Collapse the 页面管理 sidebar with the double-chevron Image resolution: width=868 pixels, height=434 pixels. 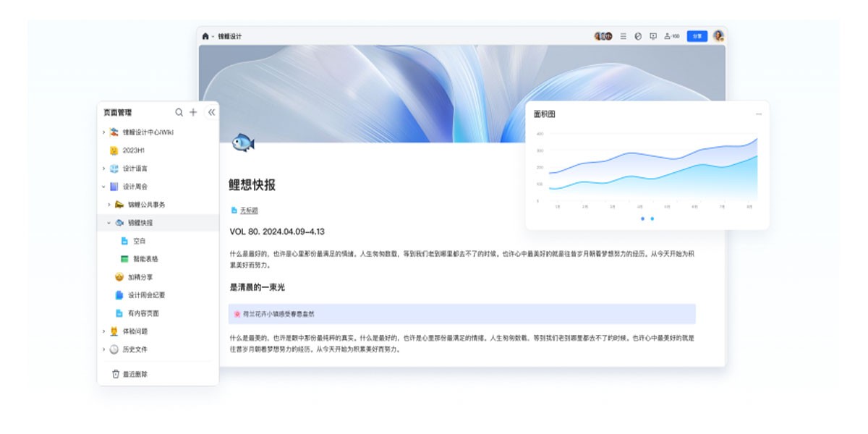(x=211, y=112)
